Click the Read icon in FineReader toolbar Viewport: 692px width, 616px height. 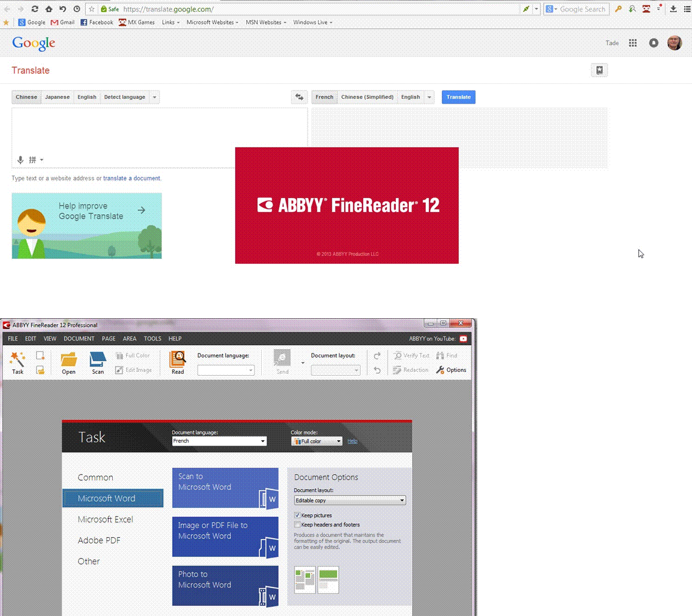[x=178, y=363]
